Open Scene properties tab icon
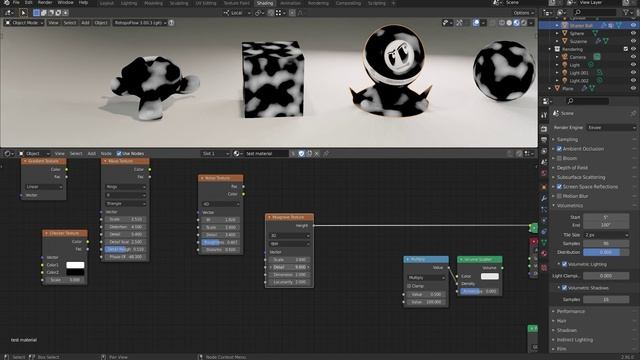 544,162
